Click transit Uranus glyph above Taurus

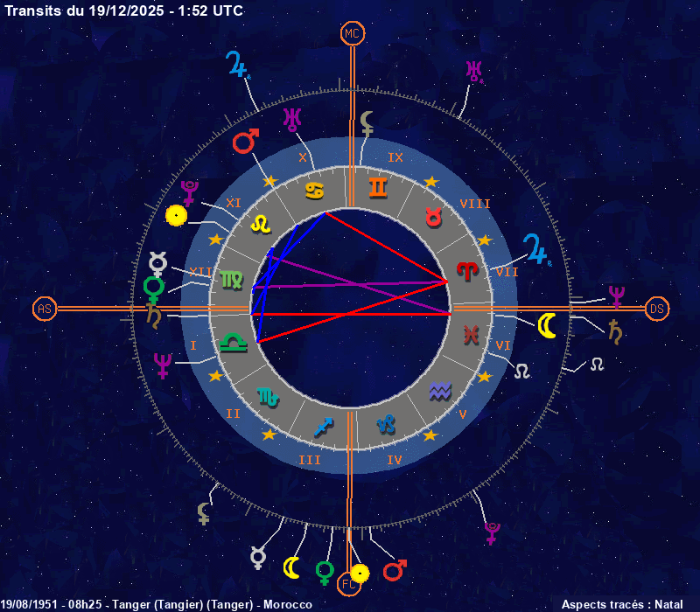click(475, 71)
